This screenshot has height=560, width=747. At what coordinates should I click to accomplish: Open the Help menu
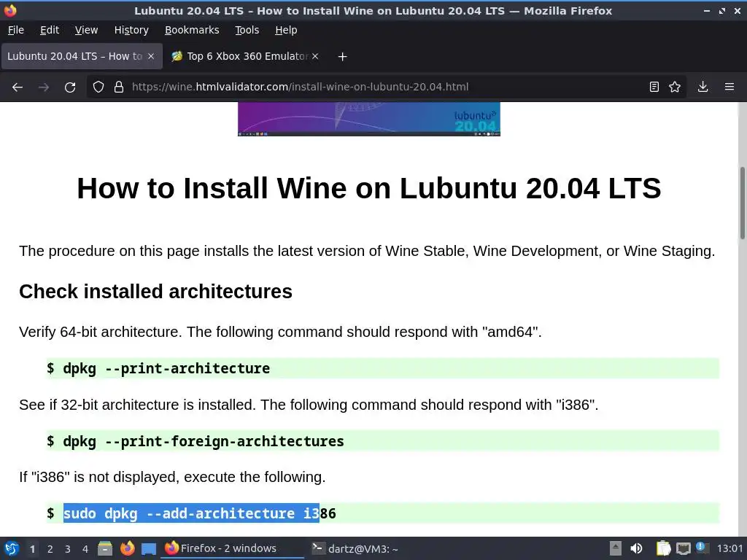pyautogui.click(x=286, y=30)
